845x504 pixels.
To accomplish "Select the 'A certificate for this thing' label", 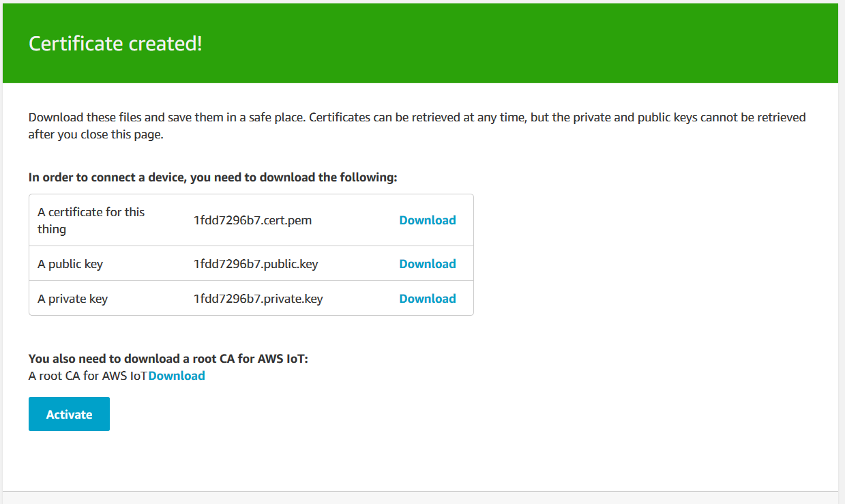I will [x=91, y=220].
